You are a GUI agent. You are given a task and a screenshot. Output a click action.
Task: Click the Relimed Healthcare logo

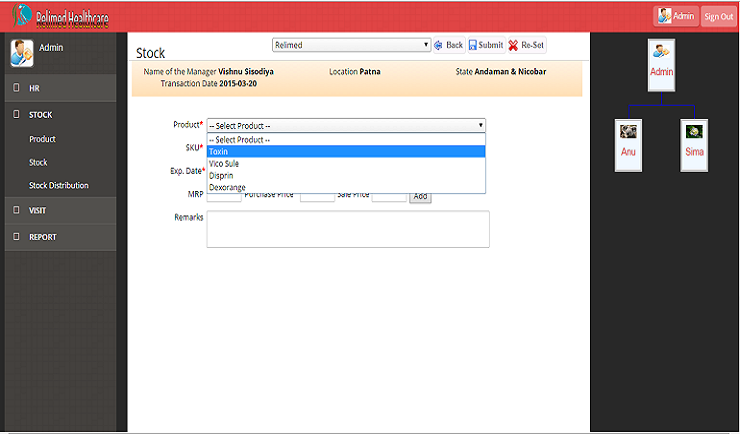[60, 17]
